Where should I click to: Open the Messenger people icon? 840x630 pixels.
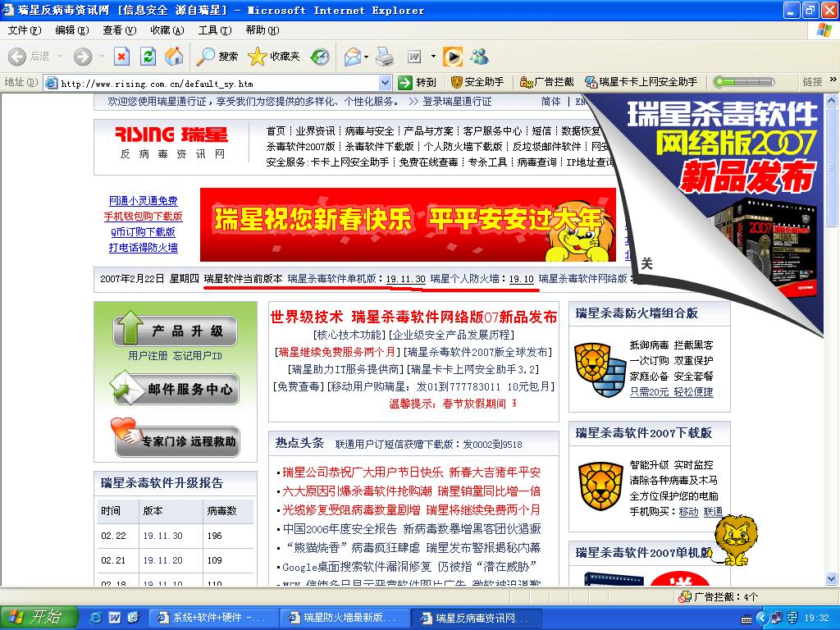coord(479,57)
